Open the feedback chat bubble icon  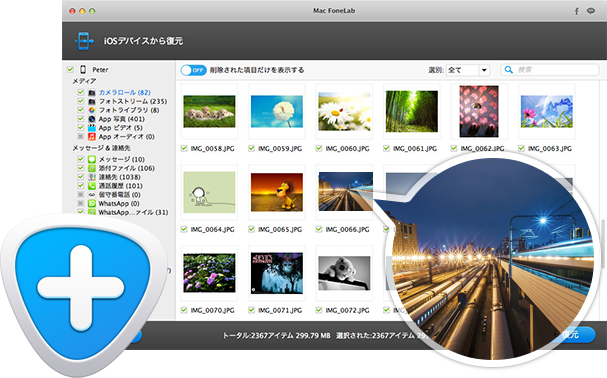[x=591, y=11]
